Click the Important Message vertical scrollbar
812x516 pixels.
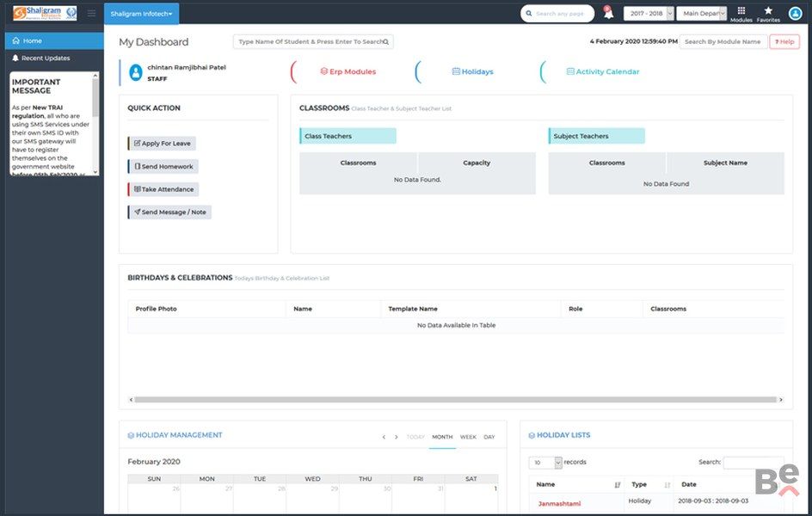[x=95, y=98]
